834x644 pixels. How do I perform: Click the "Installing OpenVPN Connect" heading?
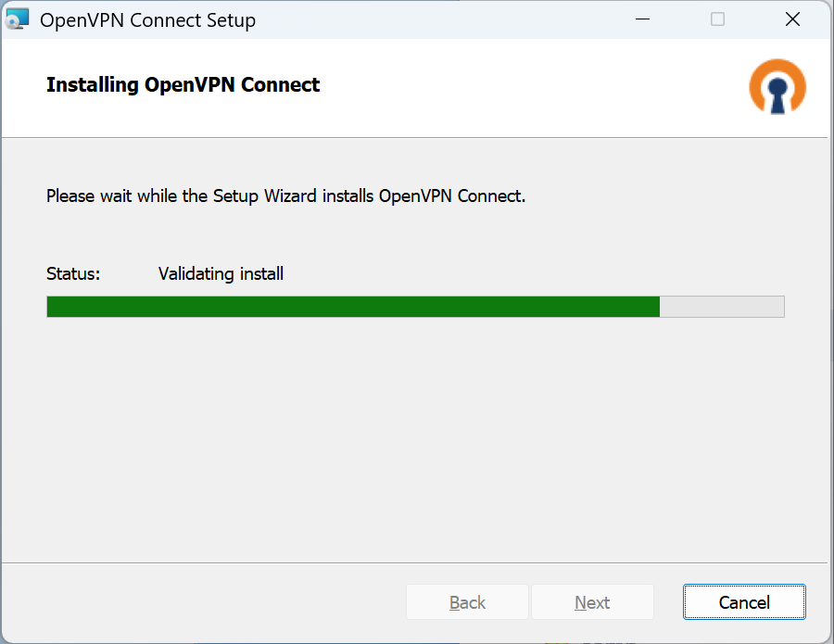click(183, 85)
